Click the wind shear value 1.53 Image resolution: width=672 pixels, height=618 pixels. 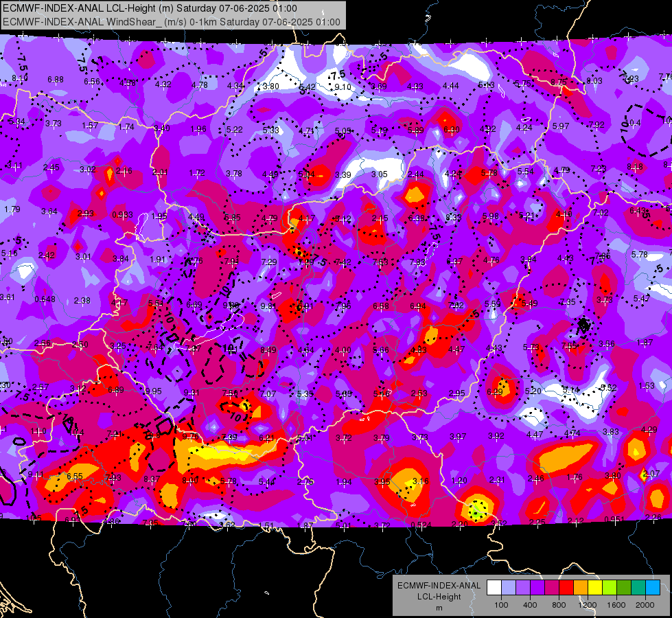pos(647,385)
